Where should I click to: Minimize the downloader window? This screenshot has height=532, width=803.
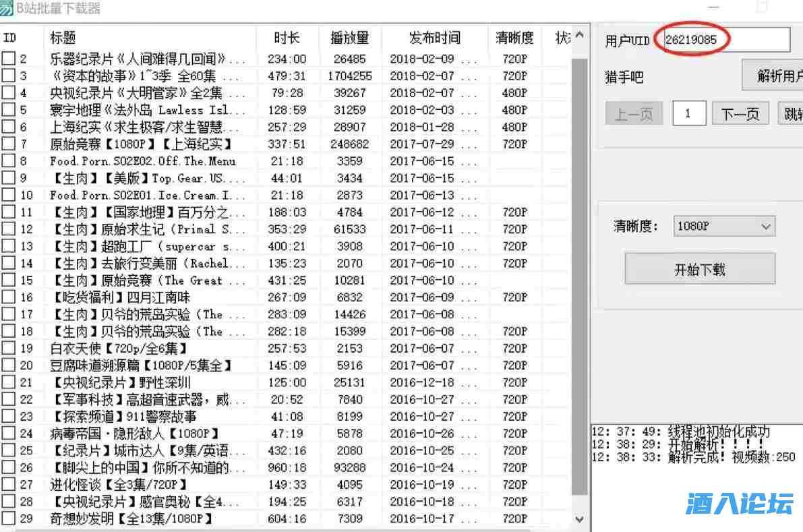(714, 8)
